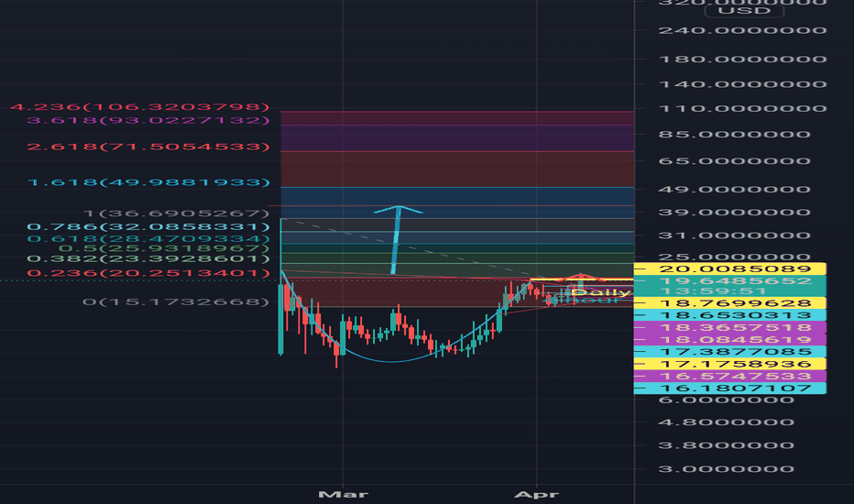Screen dimensions: 854x504
Task: Select the cyan 16.1807107 price tag
Action: coord(729,388)
